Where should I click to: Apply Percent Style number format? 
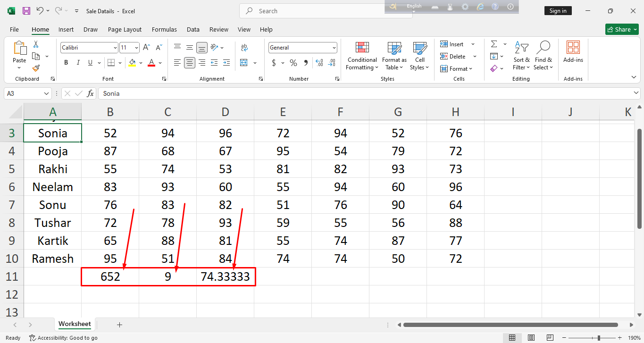pos(293,63)
